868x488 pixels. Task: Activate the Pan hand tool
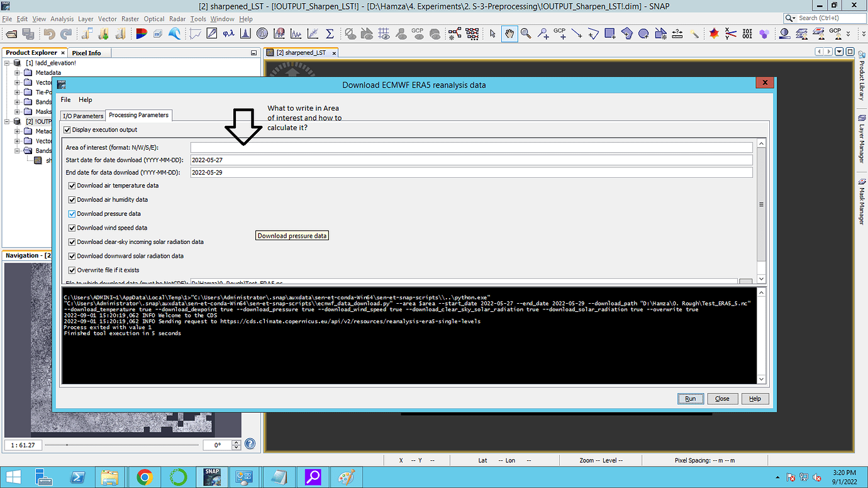click(x=509, y=34)
